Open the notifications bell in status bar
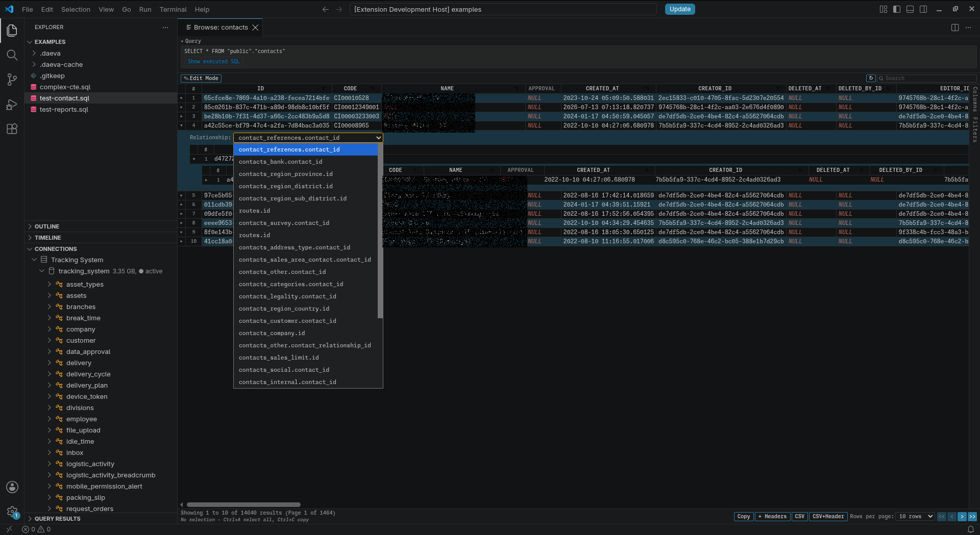This screenshot has height=535, width=980. click(x=971, y=529)
